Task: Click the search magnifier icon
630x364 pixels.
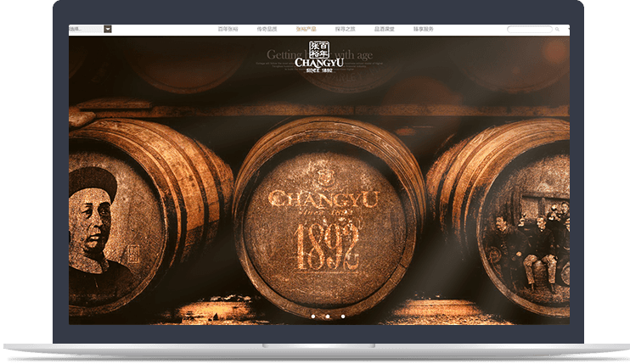Action: click(557, 30)
